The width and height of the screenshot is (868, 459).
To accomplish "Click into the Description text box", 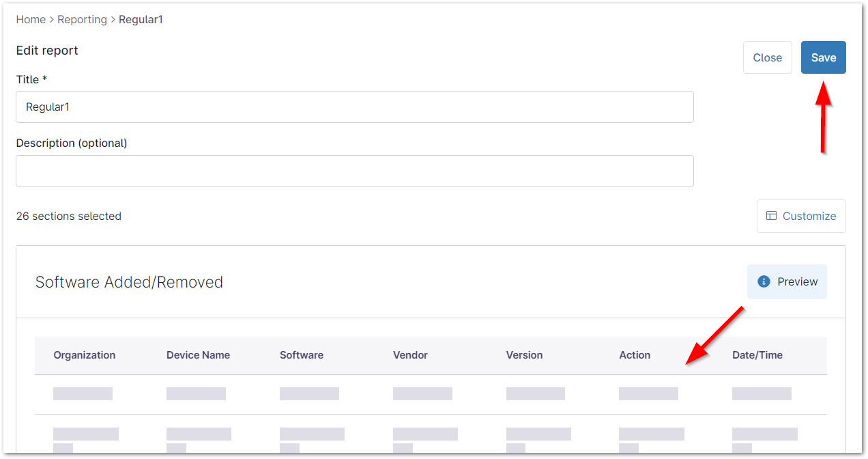I will (x=354, y=171).
